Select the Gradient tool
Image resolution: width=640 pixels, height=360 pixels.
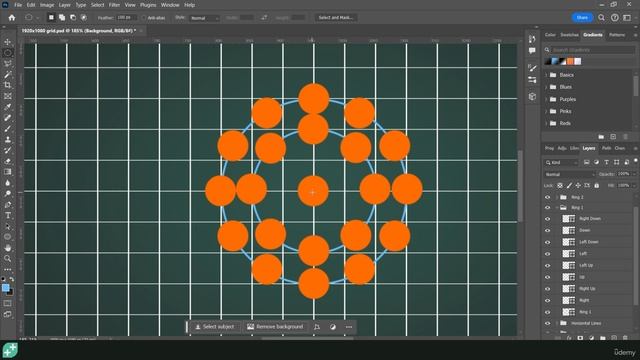[x=8, y=172]
